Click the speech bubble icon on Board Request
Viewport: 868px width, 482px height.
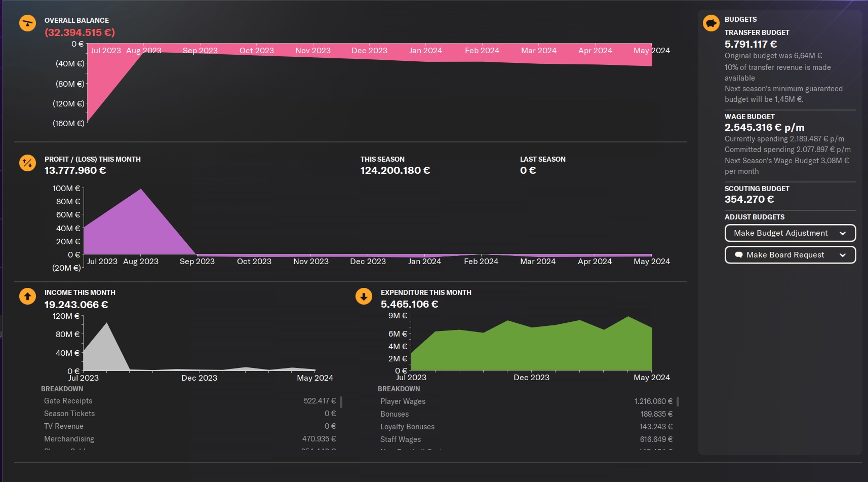pos(739,255)
